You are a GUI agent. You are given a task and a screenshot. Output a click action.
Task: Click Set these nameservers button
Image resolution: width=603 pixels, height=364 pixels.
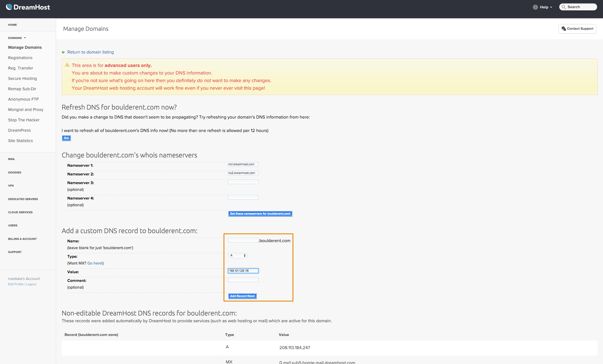click(x=260, y=214)
